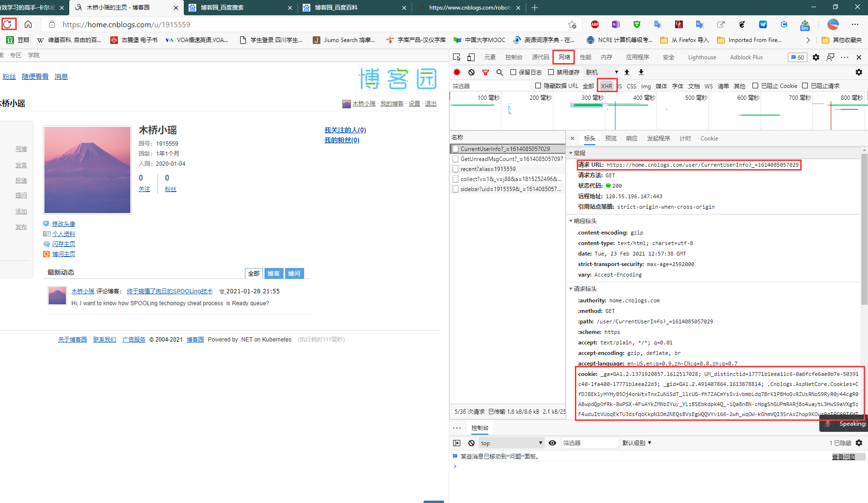Show more bookmarks bar items
Viewport: 868px width, 503px height.
808,40
